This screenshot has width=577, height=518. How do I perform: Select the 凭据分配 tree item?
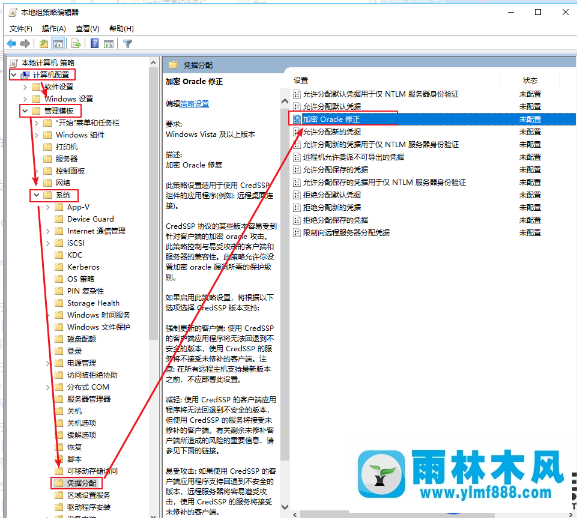[81, 483]
